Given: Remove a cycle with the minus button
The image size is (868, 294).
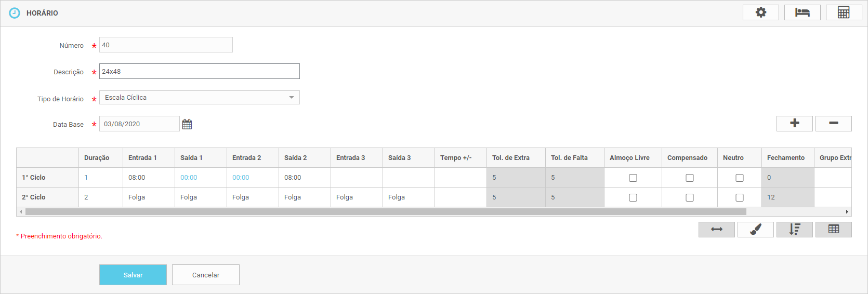Looking at the screenshot, I should tap(833, 123).
